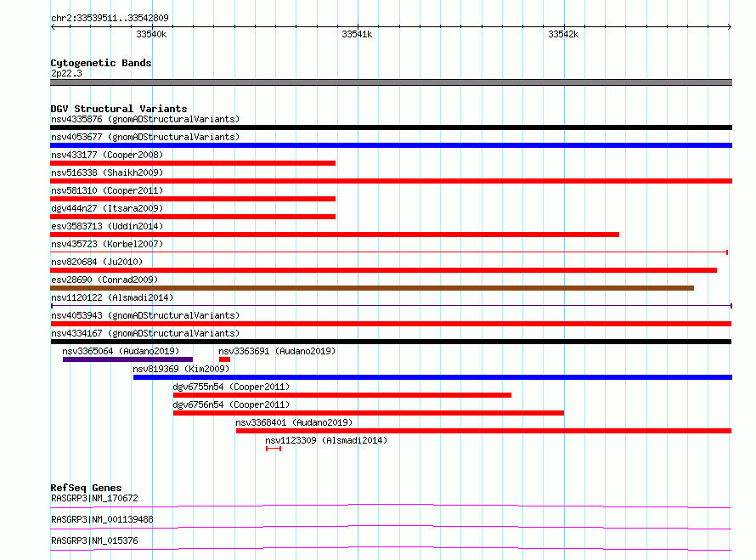Open RASGRP3|NM_170672 gene label
756x560 pixels.
tap(94, 498)
